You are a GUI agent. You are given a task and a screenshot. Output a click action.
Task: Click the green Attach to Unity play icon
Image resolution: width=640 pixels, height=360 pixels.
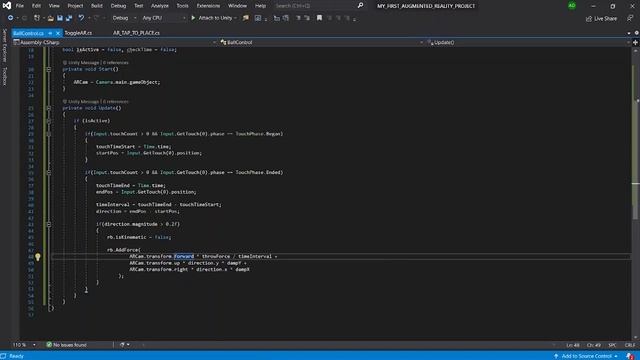point(193,18)
